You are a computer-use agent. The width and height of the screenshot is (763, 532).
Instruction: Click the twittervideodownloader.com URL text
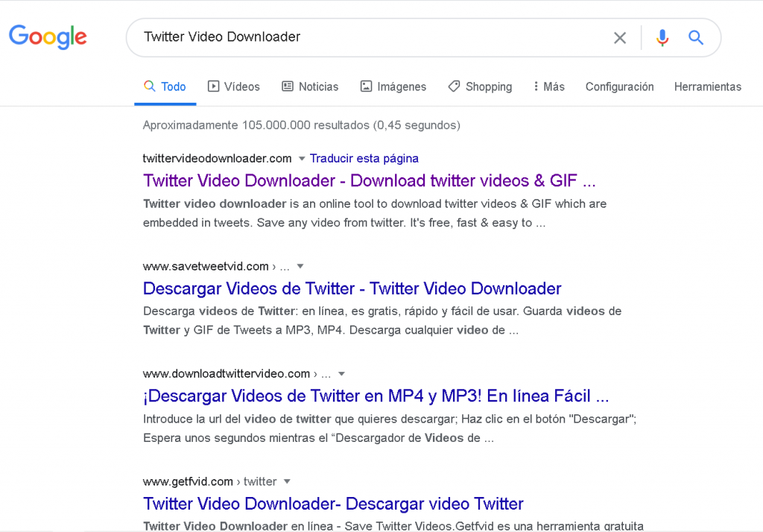[x=217, y=159]
